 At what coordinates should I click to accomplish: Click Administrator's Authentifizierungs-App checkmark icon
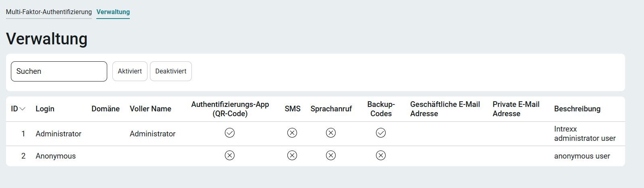pos(230,133)
